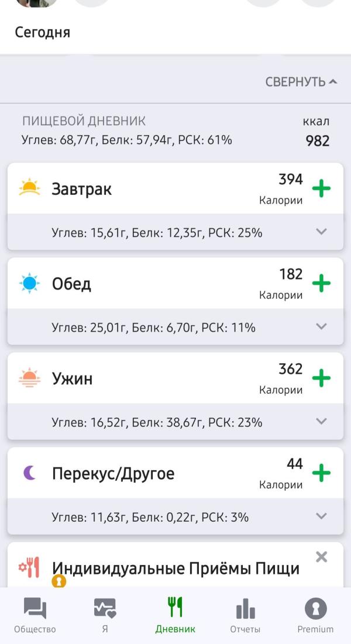Viewport: 351px width, 644px height.
Task: Switch to the Я tab
Action: [105, 615]
